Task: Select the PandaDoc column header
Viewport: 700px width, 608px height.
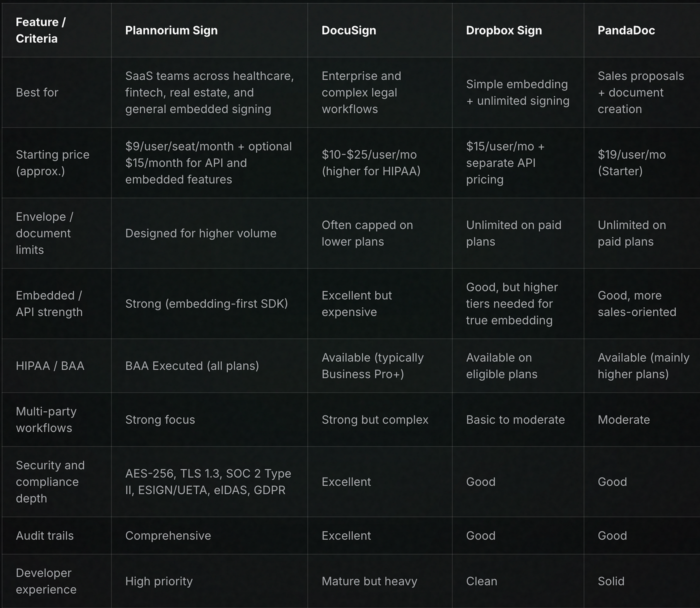Action: pos(626,30)
